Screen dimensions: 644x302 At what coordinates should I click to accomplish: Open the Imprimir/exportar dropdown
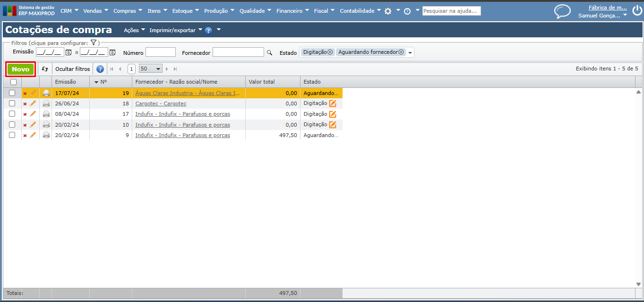coord(176,30)
